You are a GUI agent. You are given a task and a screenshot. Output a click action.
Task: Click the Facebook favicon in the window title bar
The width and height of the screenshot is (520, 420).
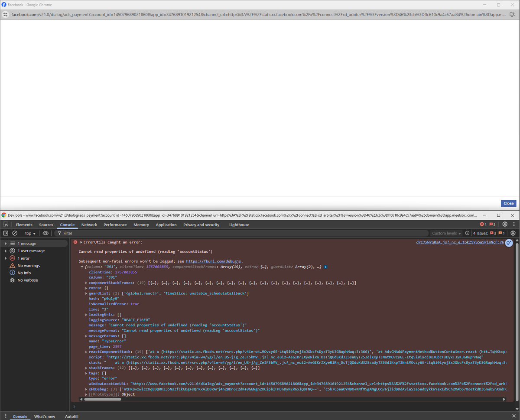click(x=4, y=4)
